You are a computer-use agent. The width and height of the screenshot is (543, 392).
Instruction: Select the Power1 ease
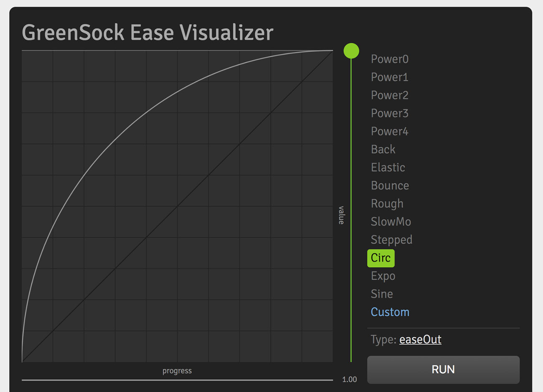pos(390,77)
